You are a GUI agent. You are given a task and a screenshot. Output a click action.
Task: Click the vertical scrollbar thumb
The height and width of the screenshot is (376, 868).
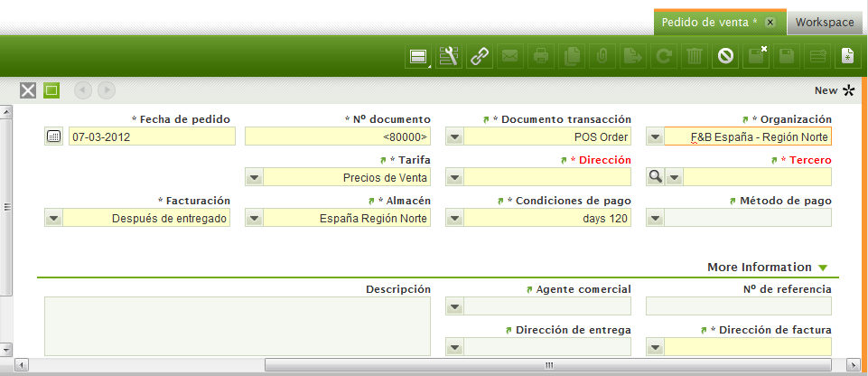(x=6, y=207)
